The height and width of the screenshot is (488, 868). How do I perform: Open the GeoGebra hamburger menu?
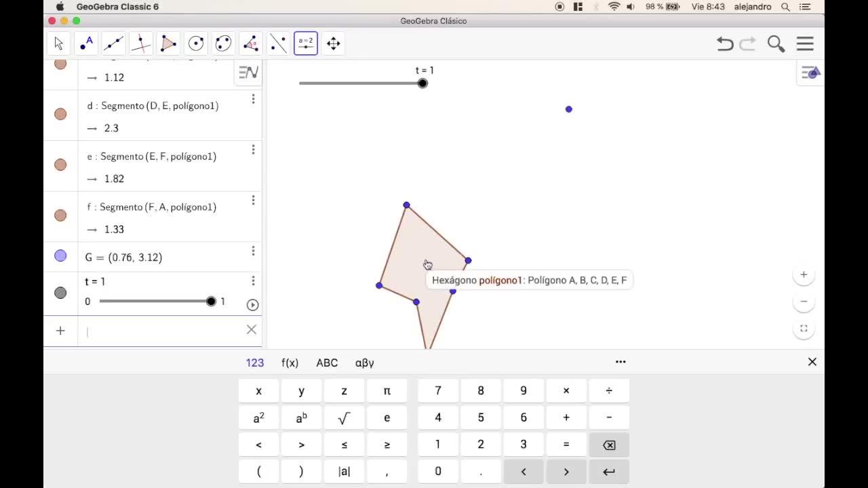805,44
